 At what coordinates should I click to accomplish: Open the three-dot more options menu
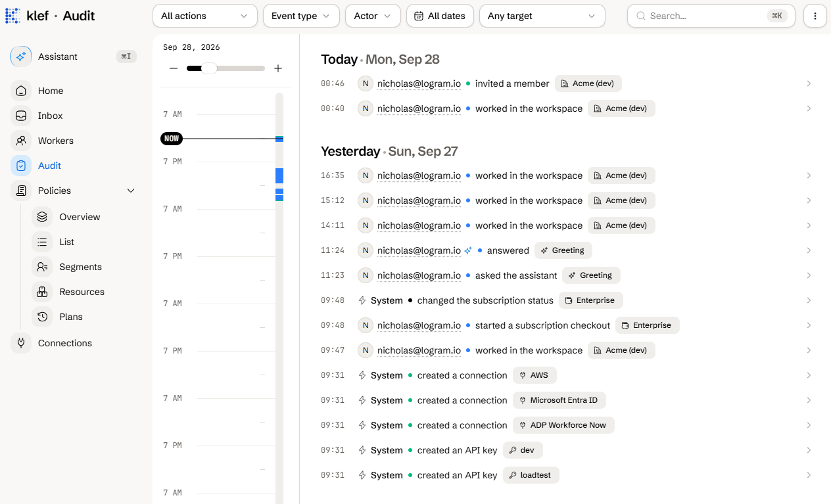(815, 16)
